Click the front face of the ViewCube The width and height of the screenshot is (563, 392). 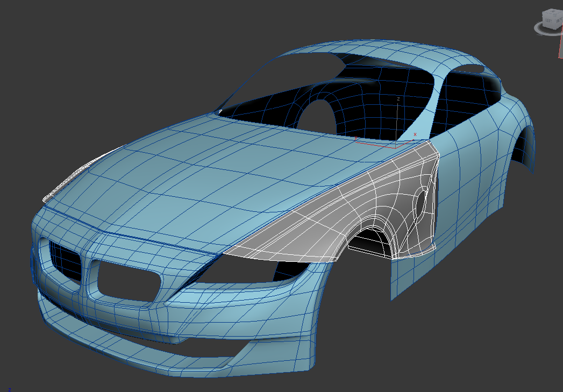[559, 20]
